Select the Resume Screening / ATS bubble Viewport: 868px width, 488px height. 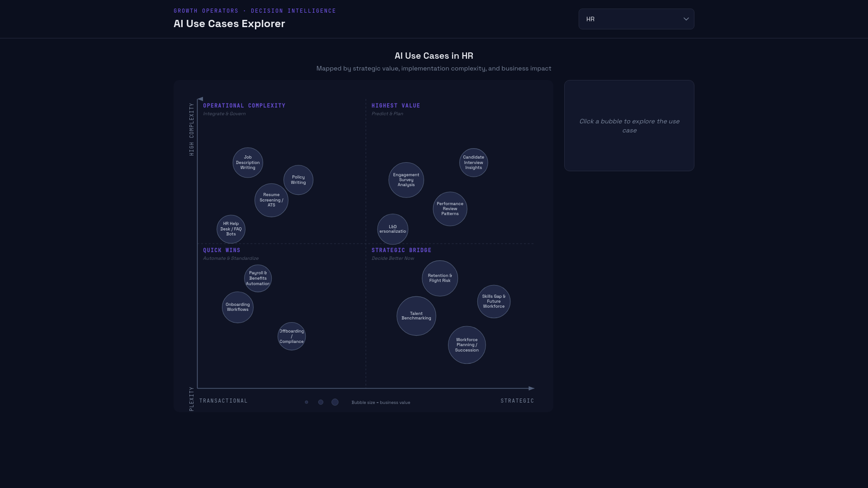pyautogui.click(x=271, y=200)
